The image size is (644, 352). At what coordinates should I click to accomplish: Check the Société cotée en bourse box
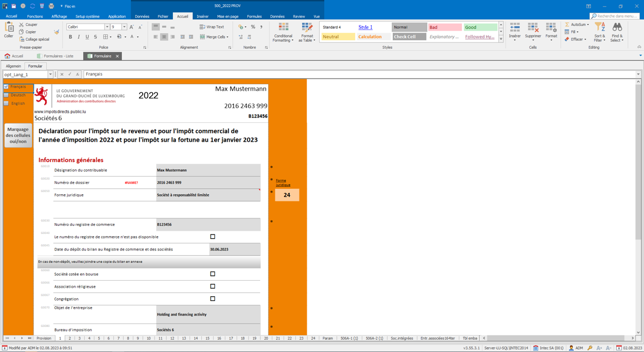click(213, 274)
